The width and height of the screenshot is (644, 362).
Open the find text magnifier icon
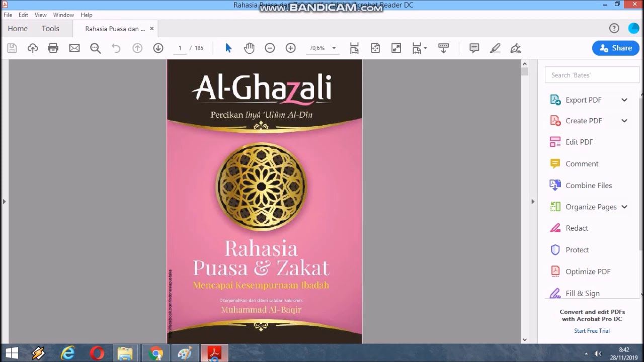pos(95,48)
